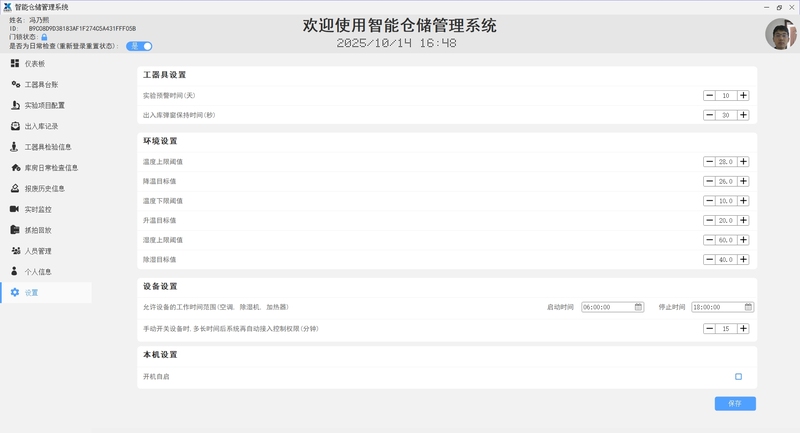This screenshot has width=800, height=433.
Task: Decrease 湿度上限阈值 with minus button
Action: pos(709,240)
